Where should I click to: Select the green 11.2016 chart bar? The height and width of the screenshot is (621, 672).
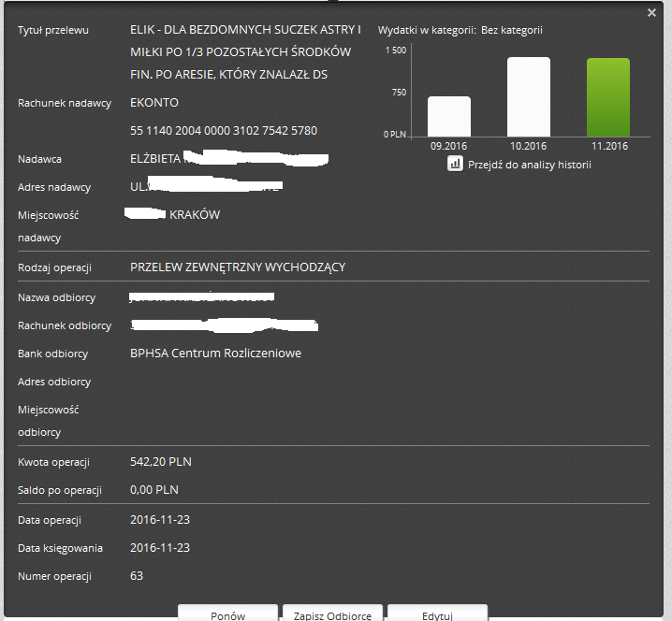coord(608,97)
